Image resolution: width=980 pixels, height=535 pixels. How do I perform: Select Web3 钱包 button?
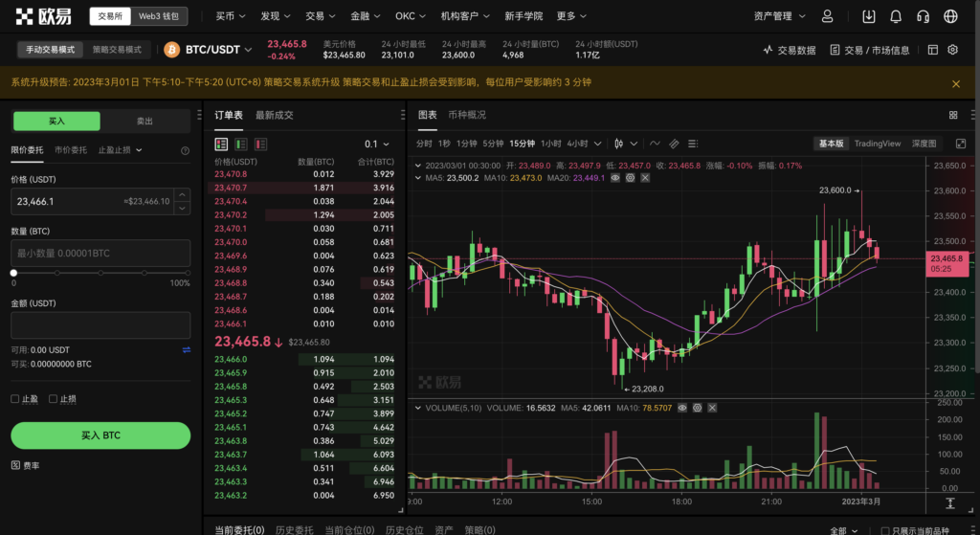[x=159, y=16]
